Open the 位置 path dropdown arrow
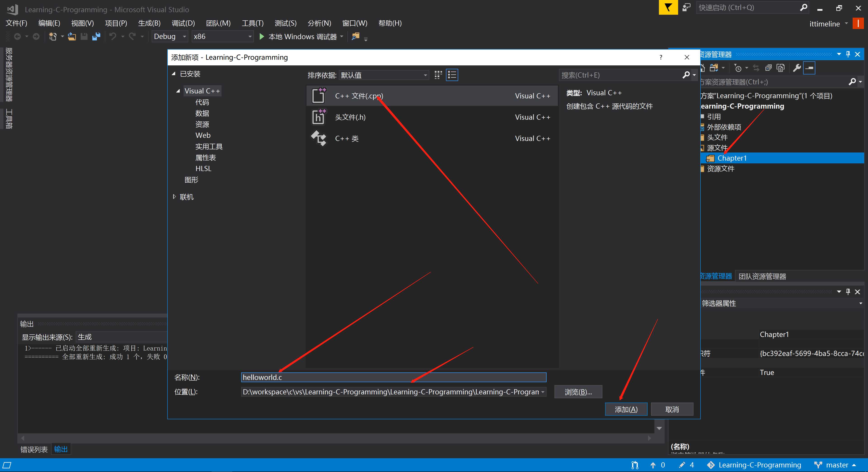 pyautogui.click(x=543, y=392)
